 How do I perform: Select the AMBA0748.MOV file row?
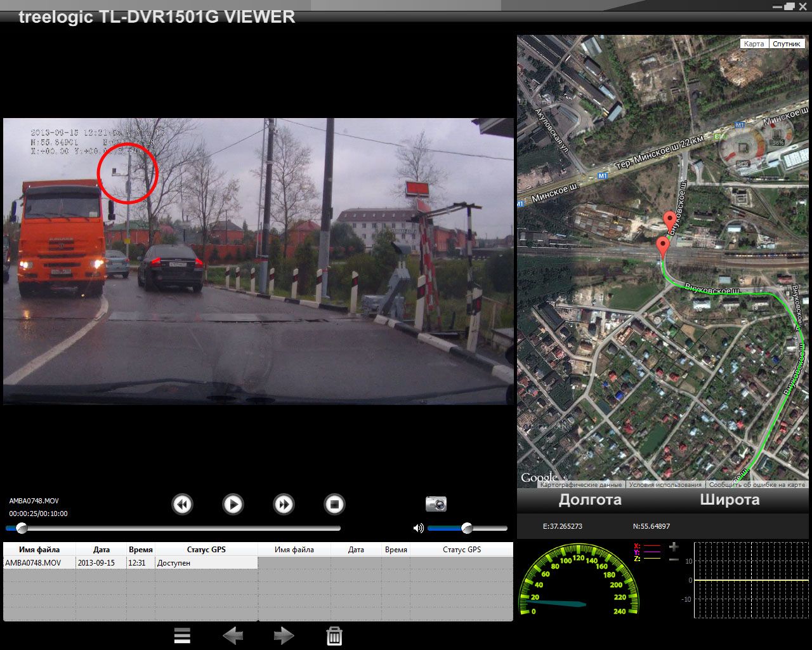(x=131, y=563)
